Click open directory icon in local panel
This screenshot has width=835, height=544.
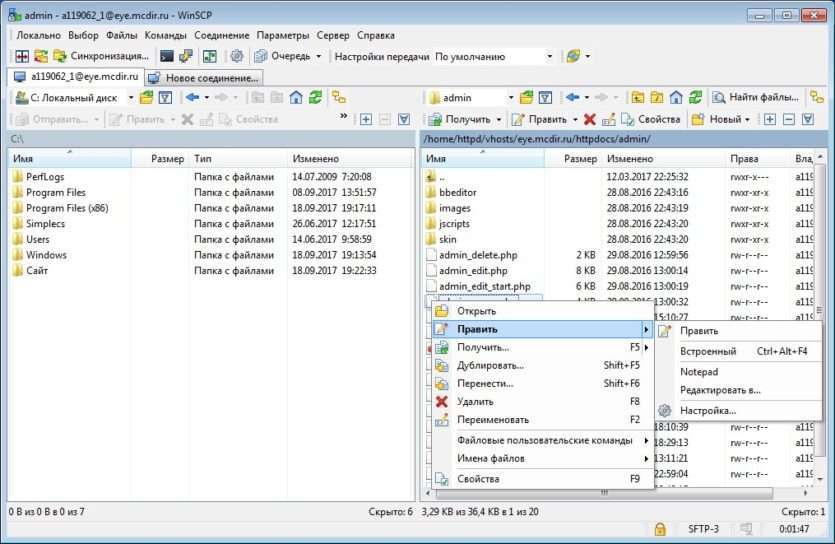(x=146, y=97)
